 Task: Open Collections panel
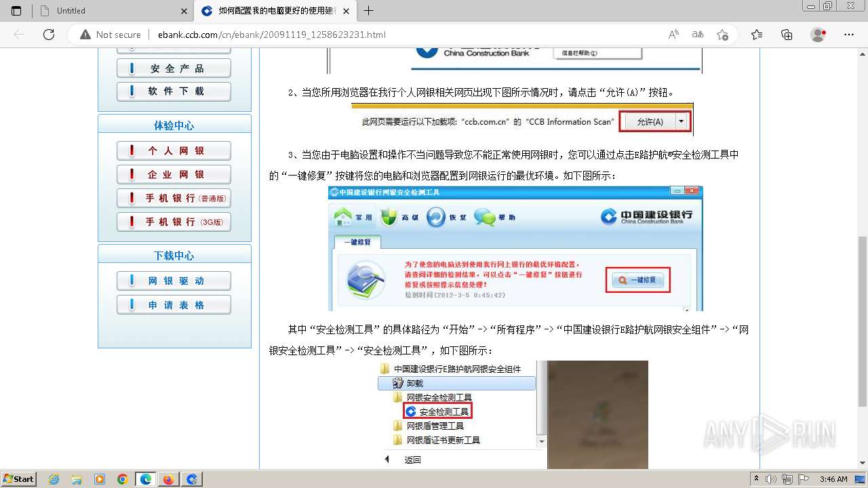coord(787,35)
